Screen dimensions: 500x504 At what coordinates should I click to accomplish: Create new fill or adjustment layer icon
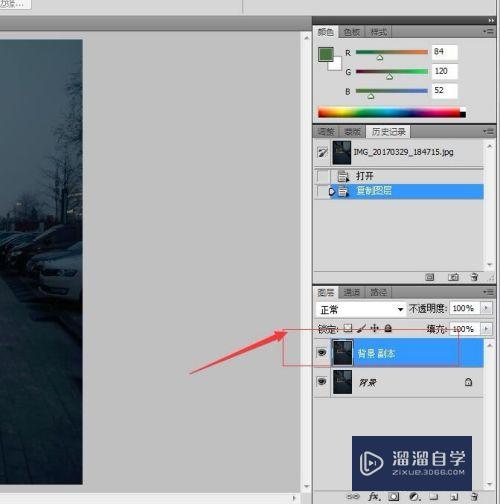(x=414, y=497)
